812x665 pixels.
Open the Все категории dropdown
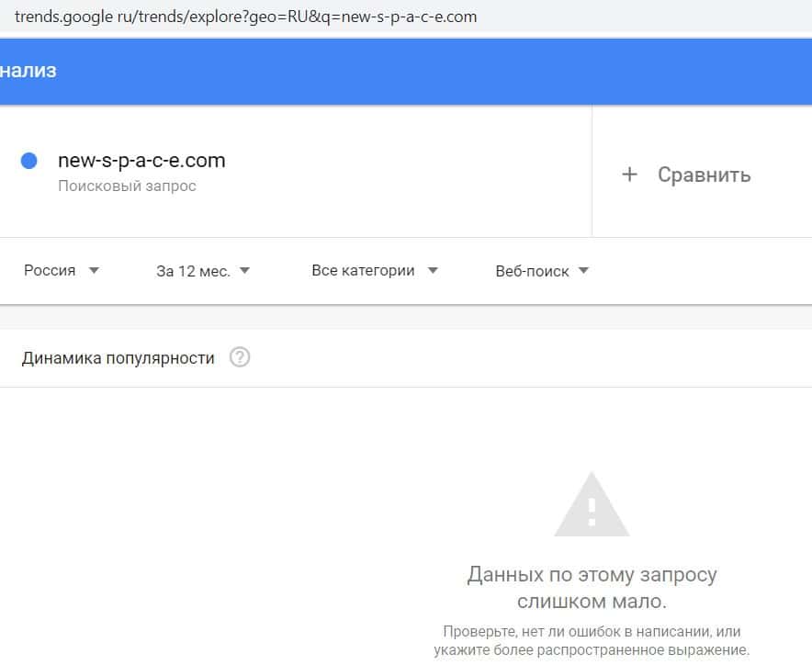pyautogui.click(x=363, y=271)
